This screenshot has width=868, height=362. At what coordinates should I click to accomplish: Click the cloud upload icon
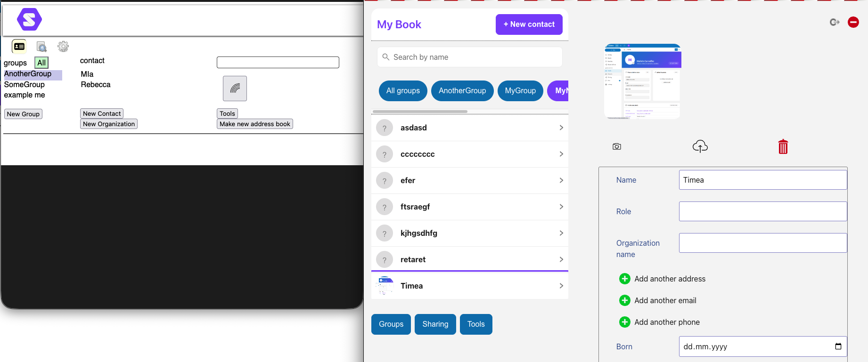coord(700,146)
